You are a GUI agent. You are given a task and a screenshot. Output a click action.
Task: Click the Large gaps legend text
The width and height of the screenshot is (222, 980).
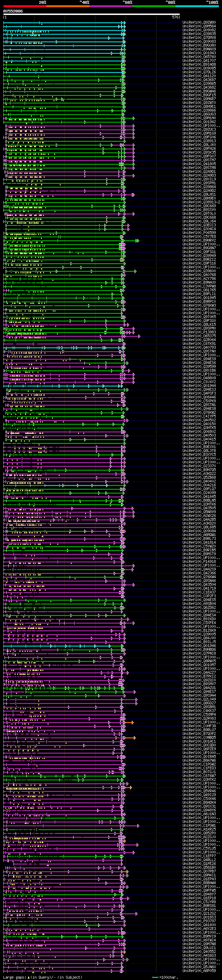click(43, 977)
